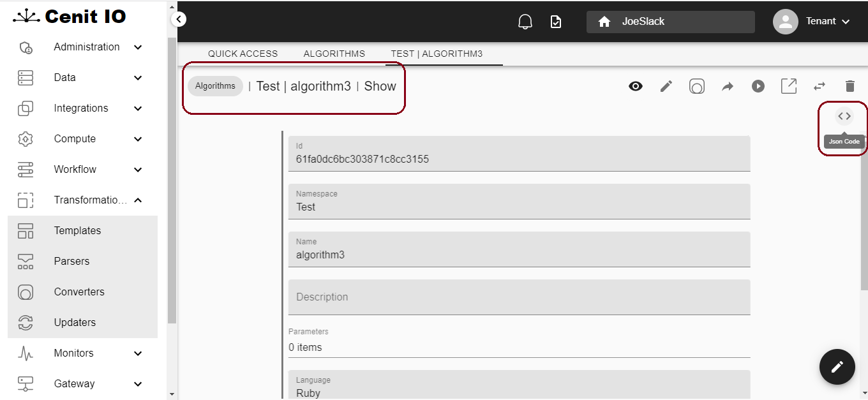868x400 pixels.
Task: Click the Name field showing algorithm3
Action: point(519,249)
